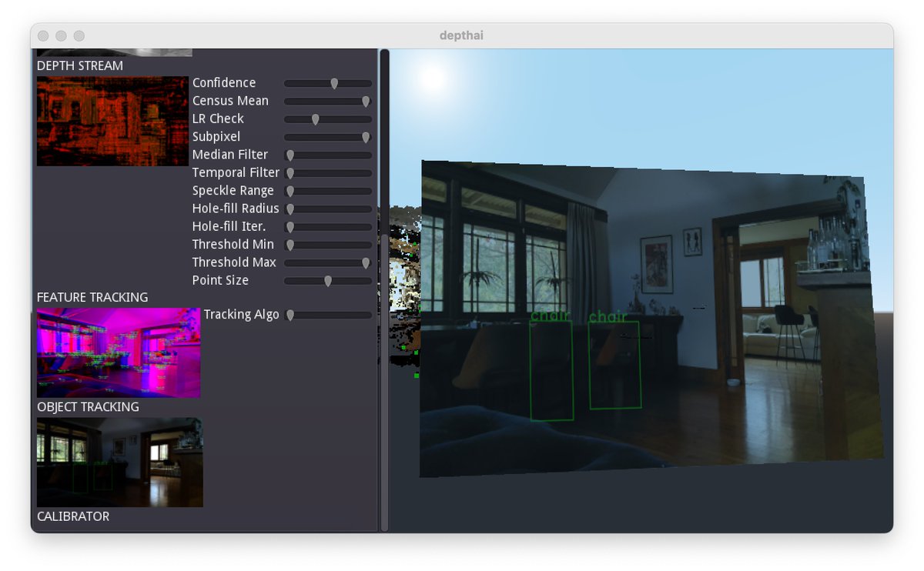Viewport: 924px width, 571px height.
Task: Open the depth stream thumbnail
Action: coord(112,121)
